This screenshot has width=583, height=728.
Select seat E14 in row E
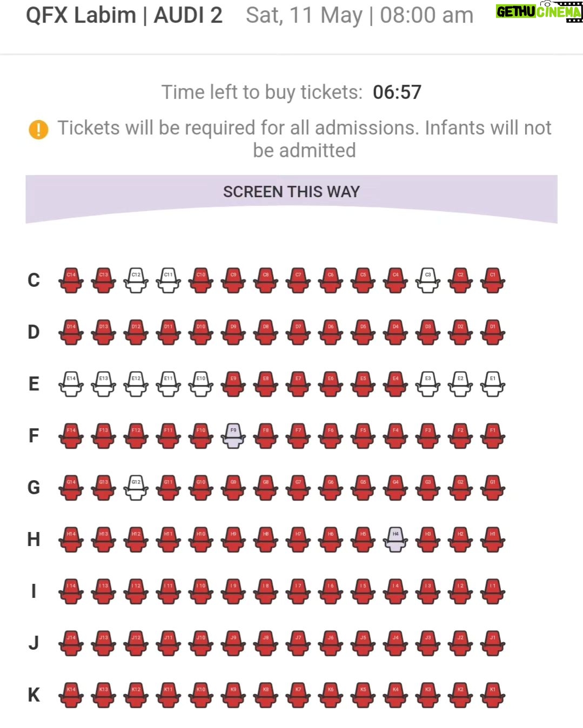(x=71, y=384)
